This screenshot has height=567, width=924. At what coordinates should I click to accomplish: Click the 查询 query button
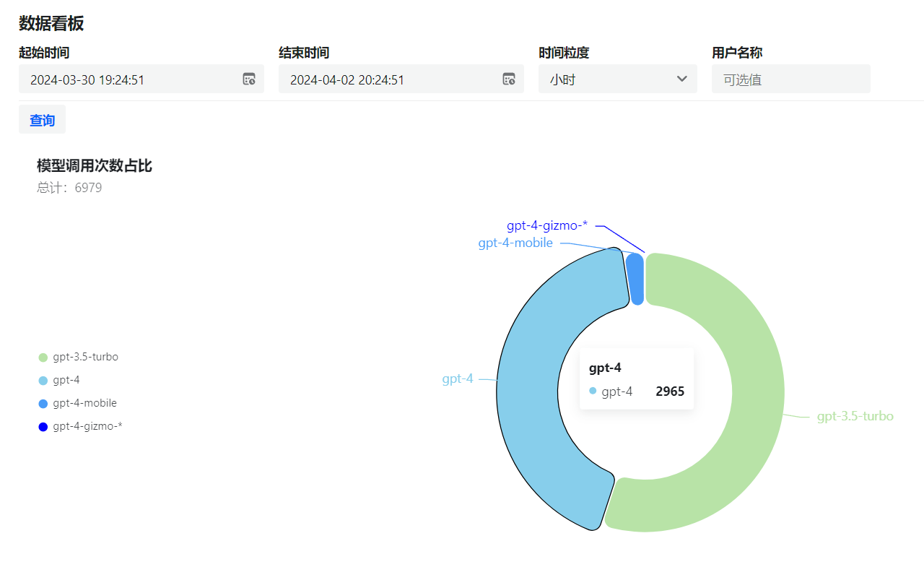coord(42,120)
